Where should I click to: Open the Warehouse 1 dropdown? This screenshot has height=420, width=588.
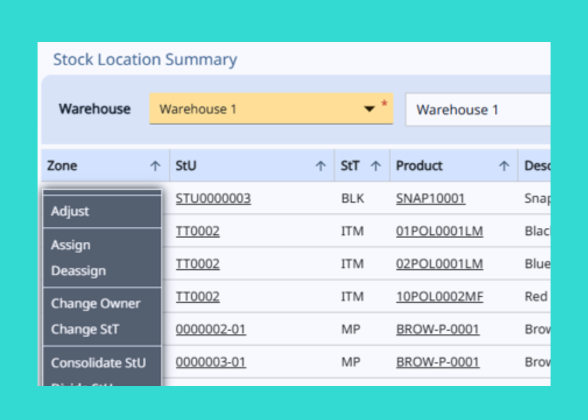click(x=271, y=109)
